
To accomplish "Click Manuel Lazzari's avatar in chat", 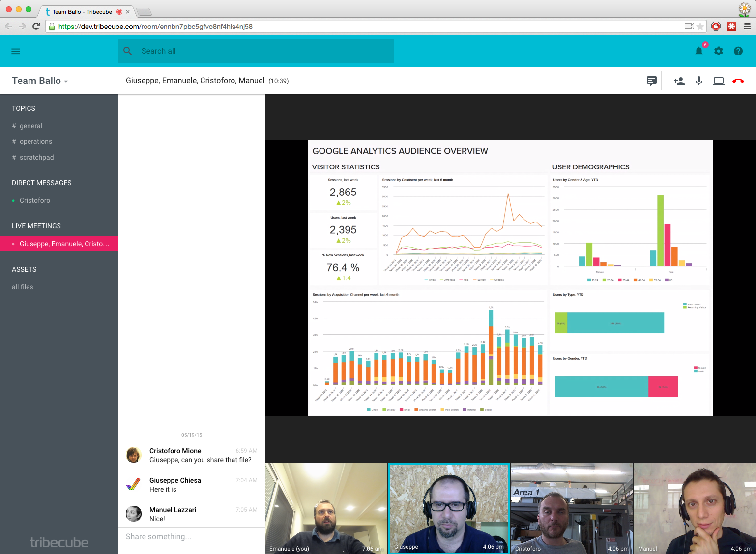I will click(x=134, y=514).
